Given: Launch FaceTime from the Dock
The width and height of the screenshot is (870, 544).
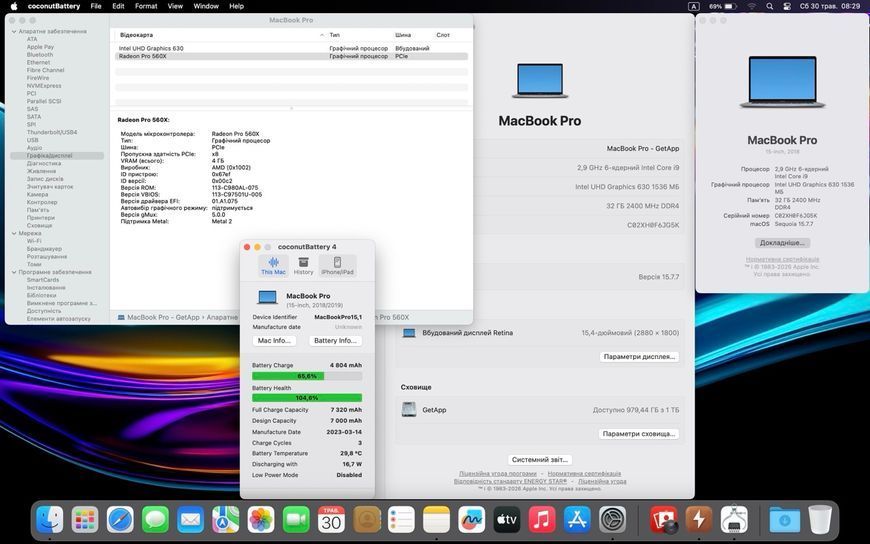Looking at the screenshot, I should [296, 520].
